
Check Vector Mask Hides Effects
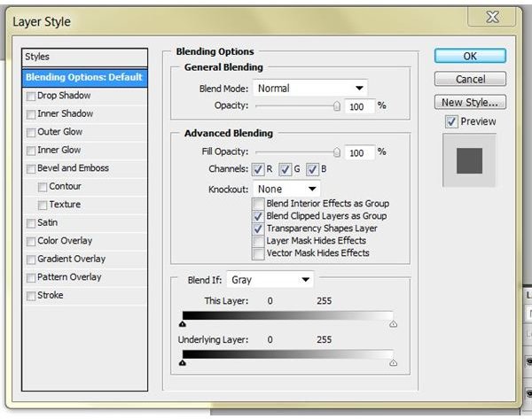pos(258,253)
